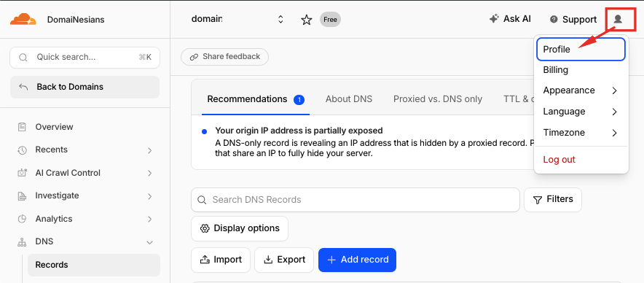Open the Overview sidebar item
Viewport: 644px width, 283px height.
coord(85,127)
